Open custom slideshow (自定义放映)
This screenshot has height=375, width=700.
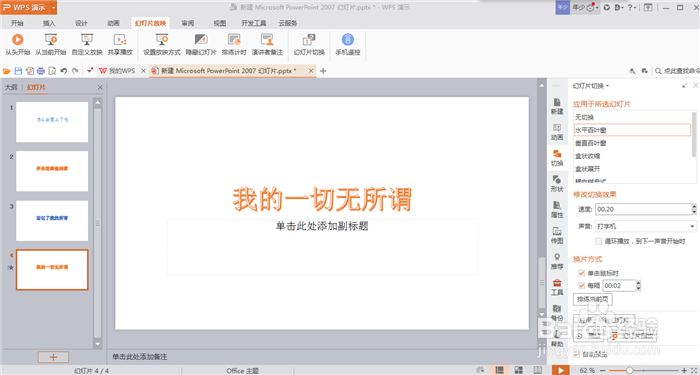click(87, 45)
